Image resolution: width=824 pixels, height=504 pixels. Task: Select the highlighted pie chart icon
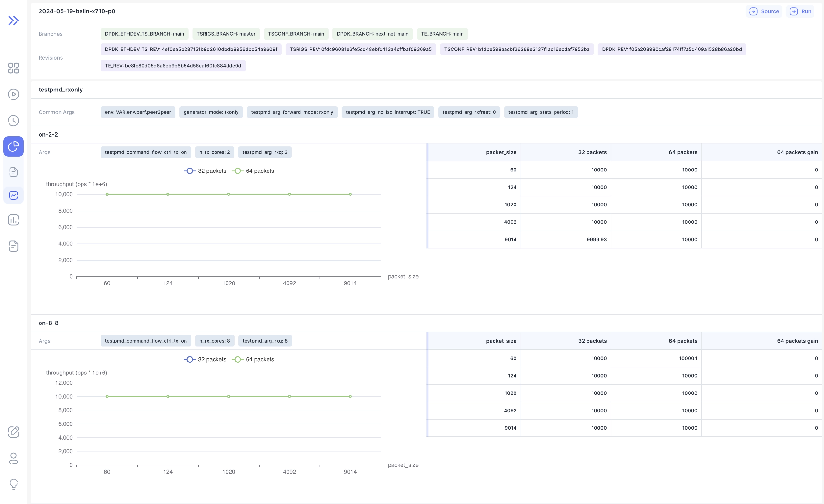click(13, 146)
